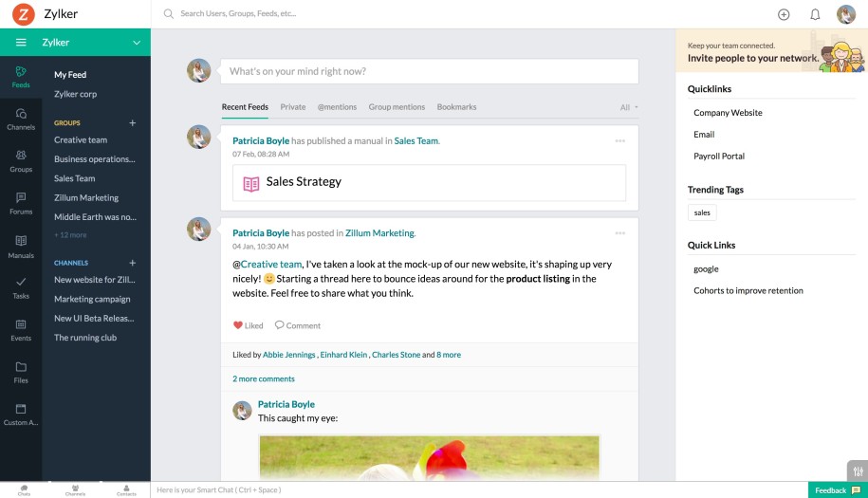Open New website for Zill channel
Image resolution: width=868 pixels, height=498 pixels.
[x=95, y=280]
